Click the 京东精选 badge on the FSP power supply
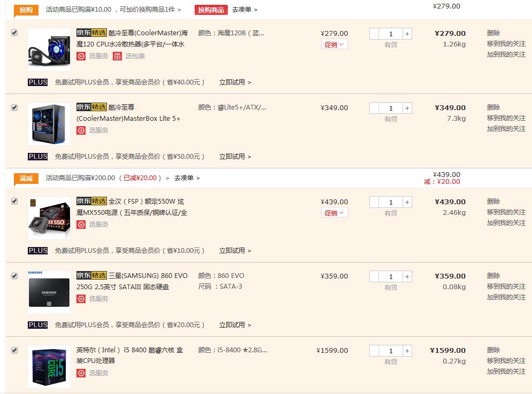Viewport: 532px width, 394px height. click(91, 201)
